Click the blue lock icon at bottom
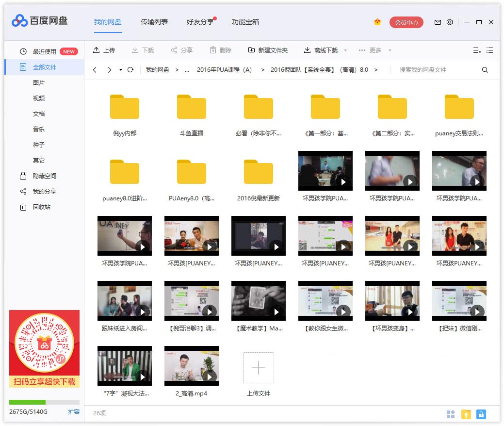This screenshot has height=426, width=504. click(x=481, y=414)
